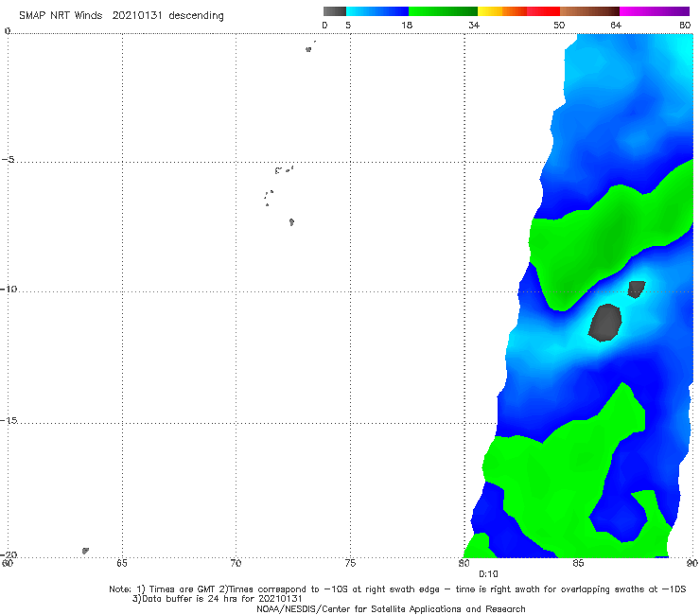Click the swath time label 'D:10'

[488, 574]
